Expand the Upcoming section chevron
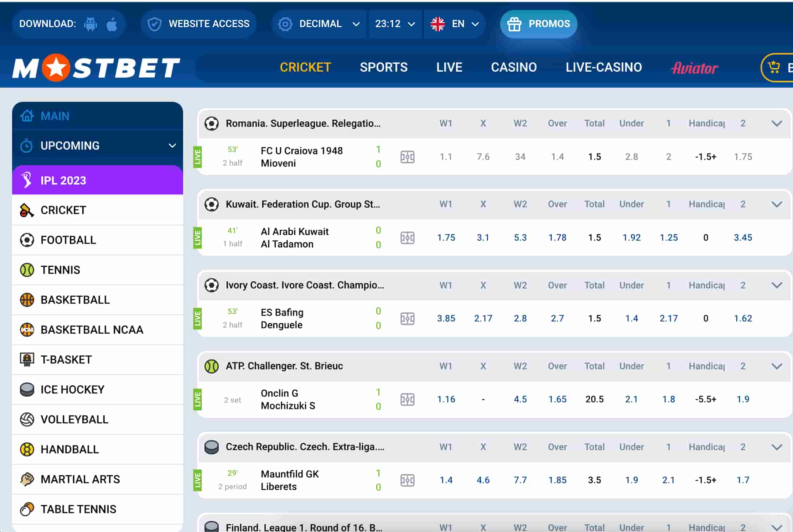 point(172,146)
